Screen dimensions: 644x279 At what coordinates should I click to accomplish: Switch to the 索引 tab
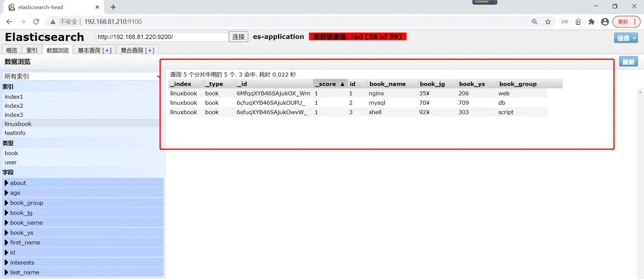click(x=32, y=50)
